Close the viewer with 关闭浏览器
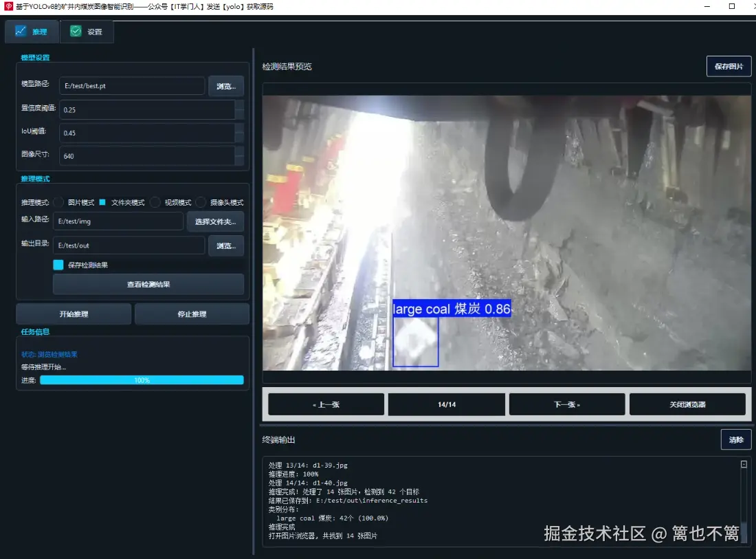The width and height of the screenshot is (756, 559). [687, 405]
